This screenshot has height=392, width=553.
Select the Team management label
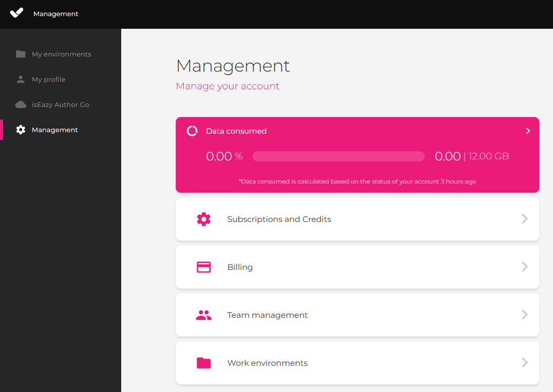coord(267,315)
